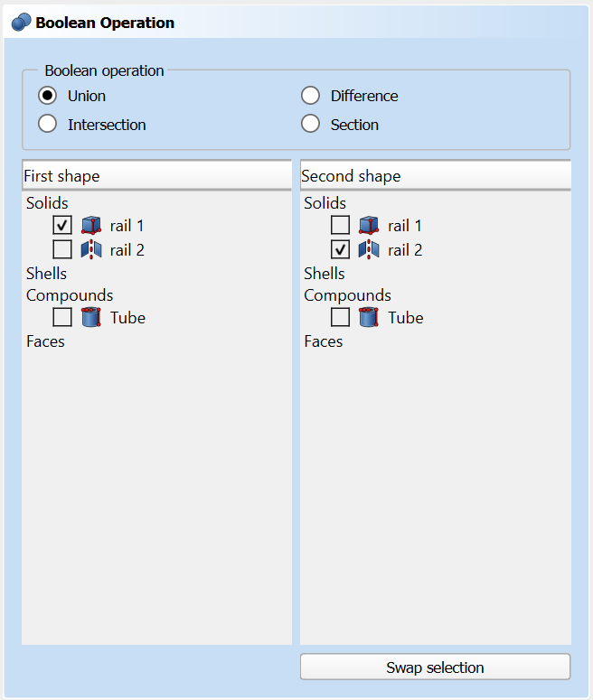The width and height of the screenshot is (593, 700).
Task: Uncheck rail 2 in Second shape list
Action: pyautogui.click(x=340, y=249)
